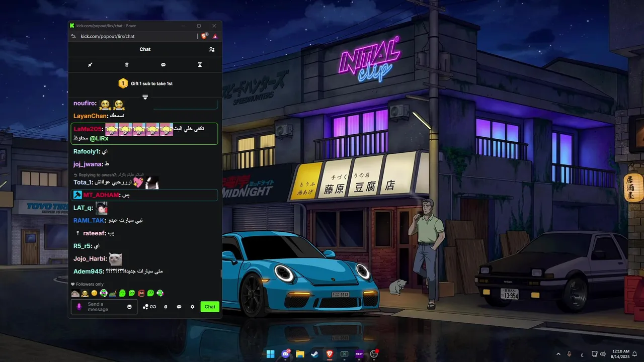644x362 pixels.
Task: Open Discord from the taskbar
Action: pos(285,354)
